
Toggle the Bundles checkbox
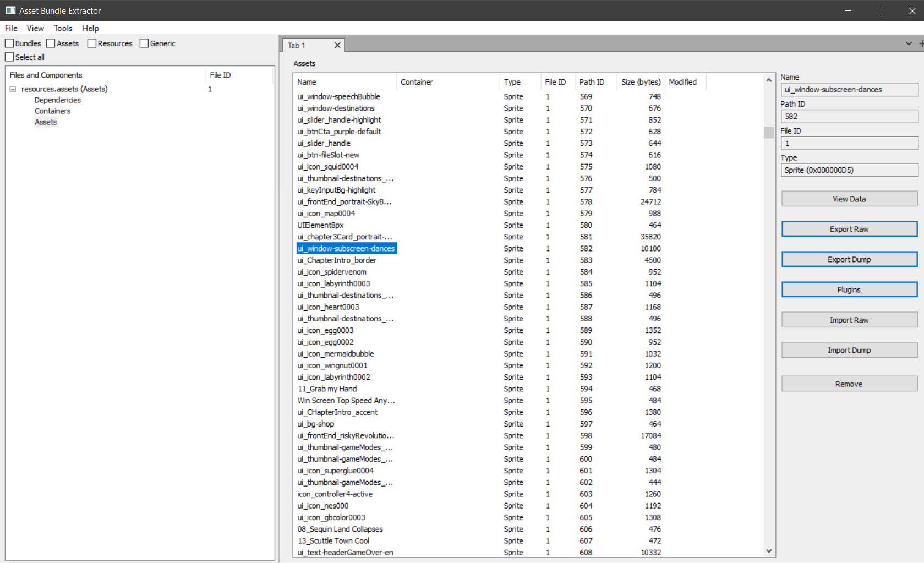[9, 43]
